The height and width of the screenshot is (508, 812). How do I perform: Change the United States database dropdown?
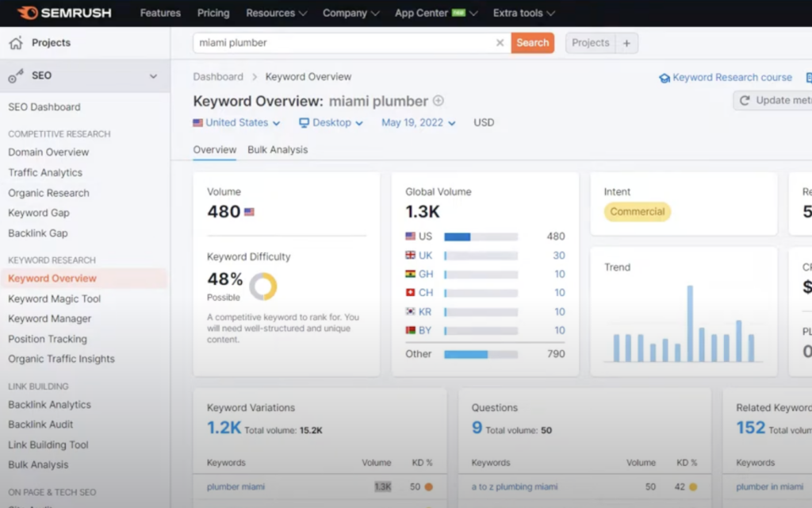(236, 123)
